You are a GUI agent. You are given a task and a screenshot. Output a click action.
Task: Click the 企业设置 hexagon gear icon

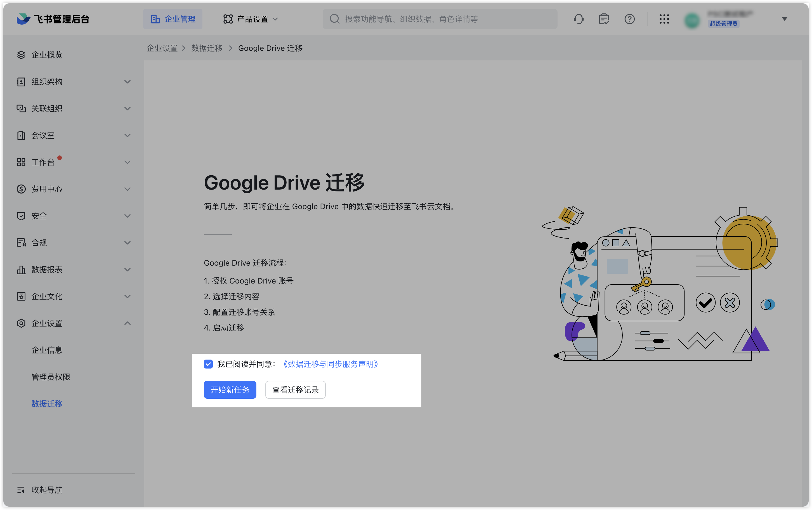[x=21, y=323]
